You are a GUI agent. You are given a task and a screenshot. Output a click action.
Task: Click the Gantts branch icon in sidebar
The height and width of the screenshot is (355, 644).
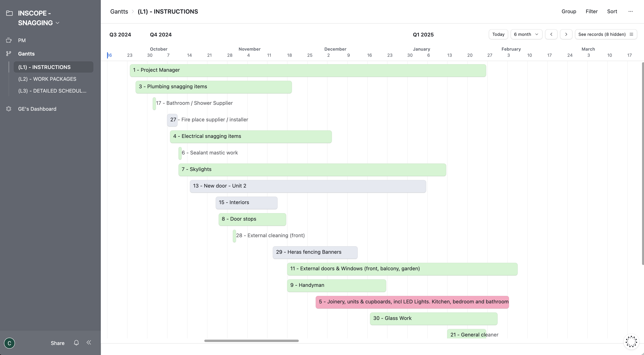tap(9, 54)
